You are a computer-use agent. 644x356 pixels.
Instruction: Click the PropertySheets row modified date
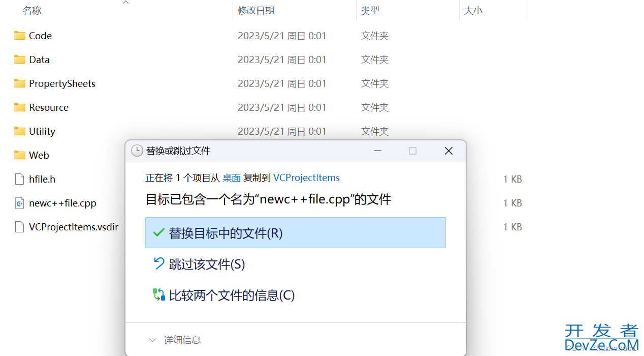click(x=282, y=83)
